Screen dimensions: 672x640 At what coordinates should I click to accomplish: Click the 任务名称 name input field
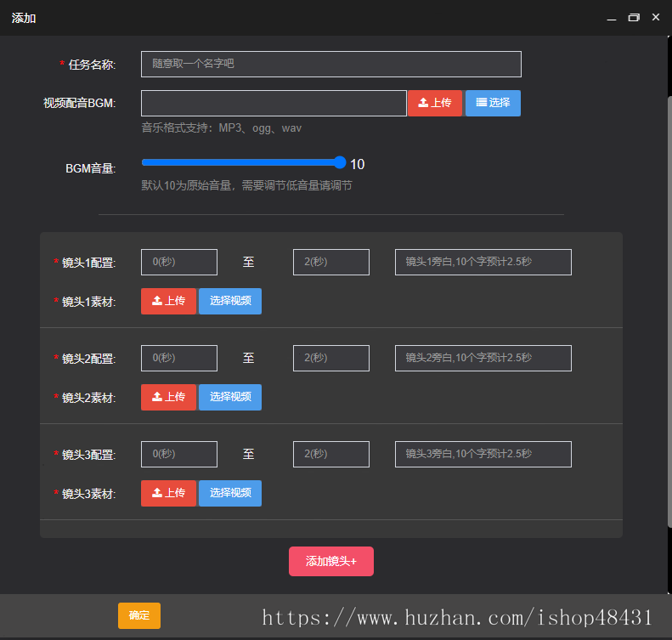330,65
